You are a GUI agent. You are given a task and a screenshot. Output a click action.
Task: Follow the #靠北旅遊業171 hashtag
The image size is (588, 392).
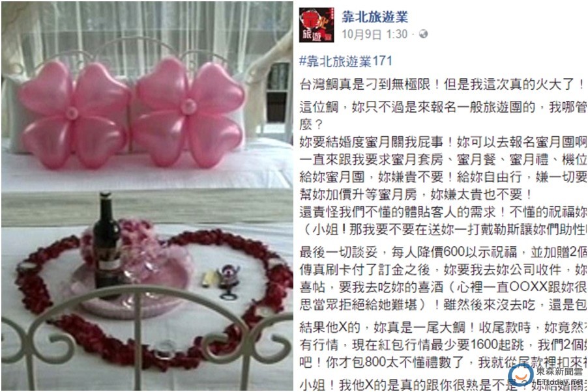(x=345, y=61)
